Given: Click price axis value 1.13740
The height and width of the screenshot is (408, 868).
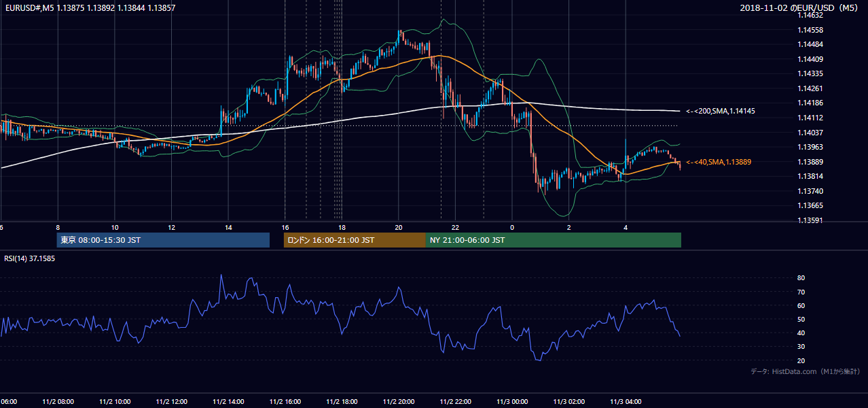Looking at the screenshot, I should tap(810, 191).
